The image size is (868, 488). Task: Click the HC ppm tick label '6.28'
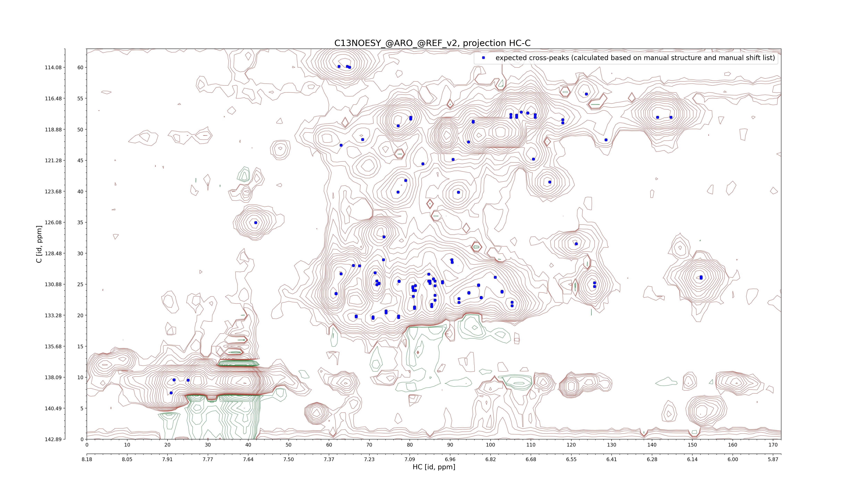(x=652, y=459)
